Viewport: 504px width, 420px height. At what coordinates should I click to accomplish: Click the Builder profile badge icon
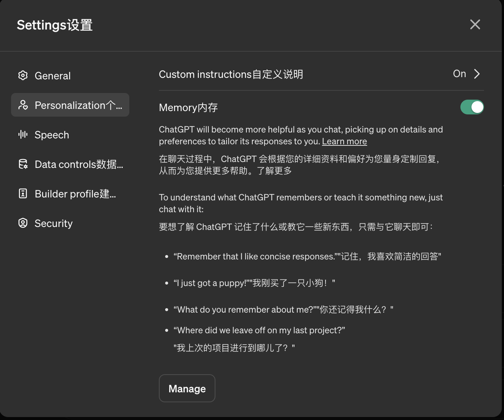tap(23, 193)
